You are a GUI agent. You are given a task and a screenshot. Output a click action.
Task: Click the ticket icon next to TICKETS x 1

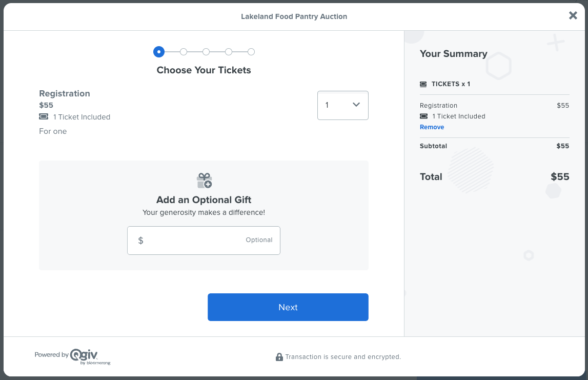pyautogui.click(x=423, y=84)
